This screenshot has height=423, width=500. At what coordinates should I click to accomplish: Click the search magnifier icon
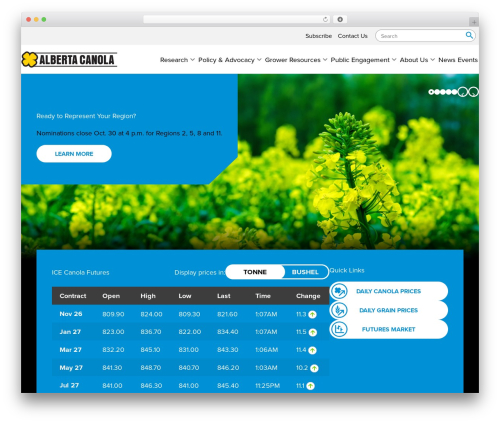(469, 35)
